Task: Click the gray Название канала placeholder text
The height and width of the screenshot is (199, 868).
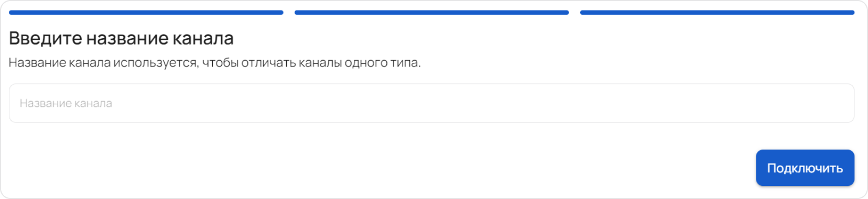Action: [x=66, y=103]
